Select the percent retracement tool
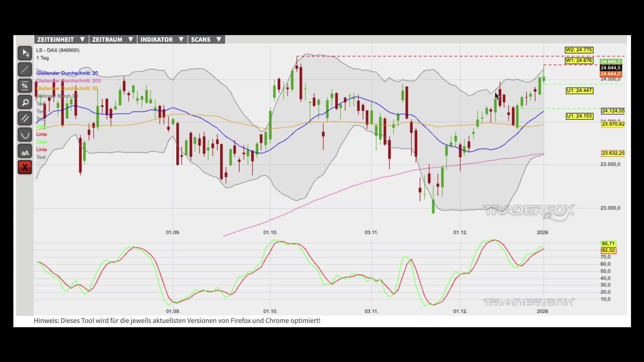644x362 pixels. click(x=25, y=86)
